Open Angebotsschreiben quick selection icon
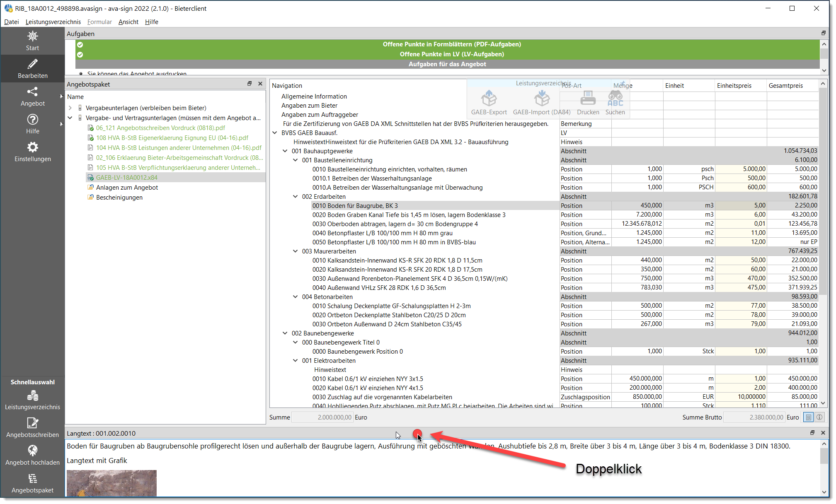This screenshot has height=504, width=836. pos(32,423)
